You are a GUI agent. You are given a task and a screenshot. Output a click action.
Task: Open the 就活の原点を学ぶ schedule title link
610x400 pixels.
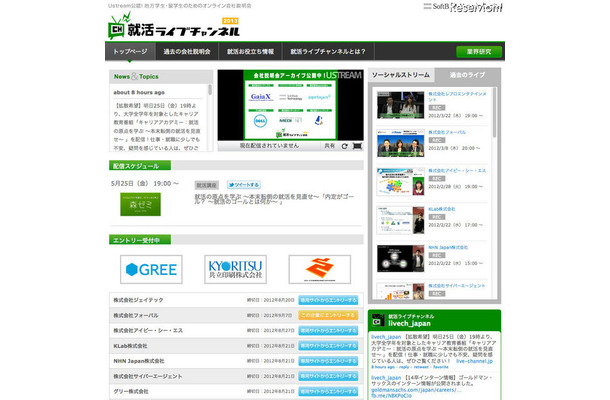[274, 199]
